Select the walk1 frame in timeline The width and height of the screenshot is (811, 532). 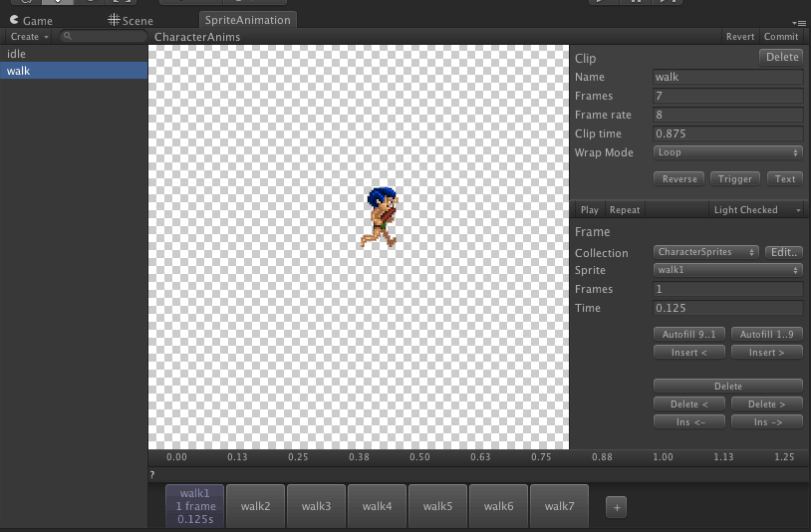tap(195, 506)
